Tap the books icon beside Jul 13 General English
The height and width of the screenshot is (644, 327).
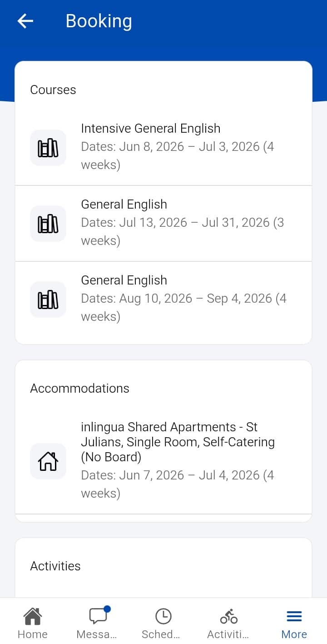click(48, 224)
